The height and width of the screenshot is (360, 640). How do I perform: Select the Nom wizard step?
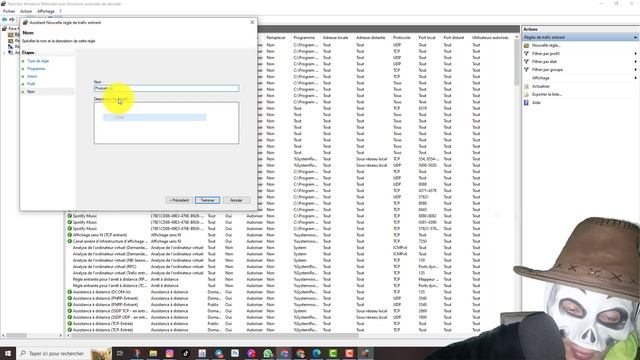click(x=31, y=92)
